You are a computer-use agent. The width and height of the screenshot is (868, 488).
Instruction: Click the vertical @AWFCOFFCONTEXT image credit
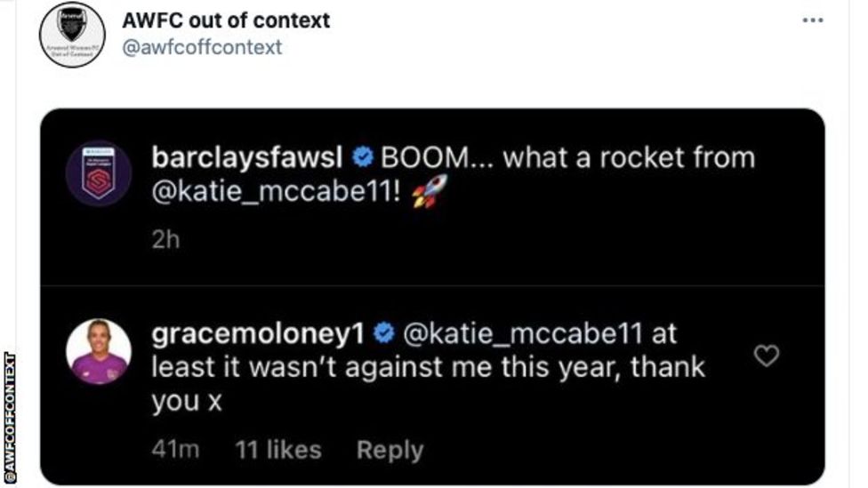point(12,420)
